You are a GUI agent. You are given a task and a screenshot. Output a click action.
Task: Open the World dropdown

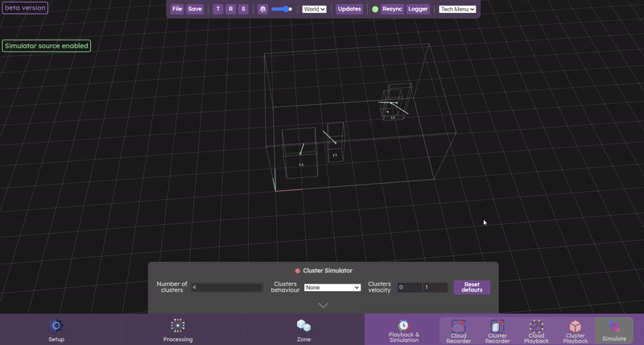pos(314,9)
